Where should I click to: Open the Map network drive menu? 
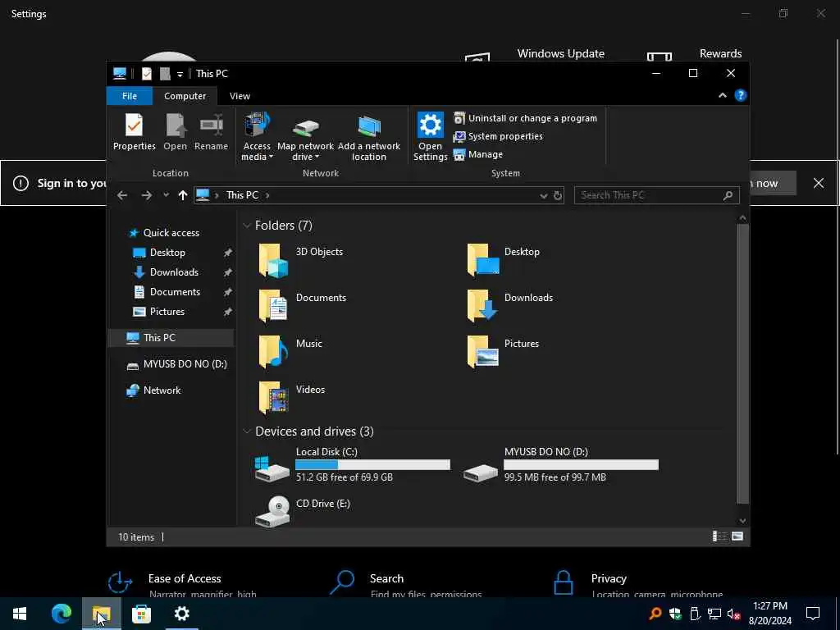305,137
